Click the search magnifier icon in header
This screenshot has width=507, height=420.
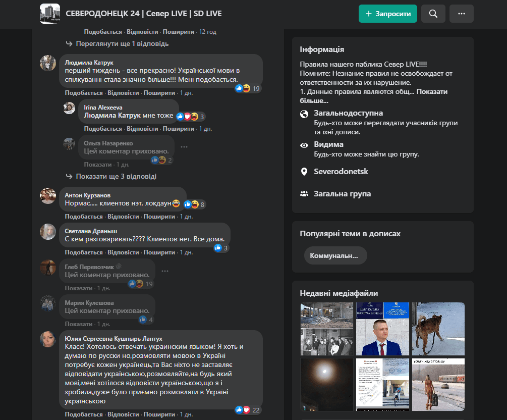pos(433,14)
